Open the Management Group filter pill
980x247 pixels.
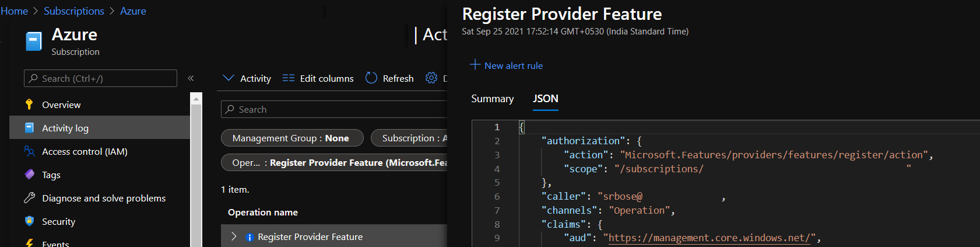coord(292,138)
